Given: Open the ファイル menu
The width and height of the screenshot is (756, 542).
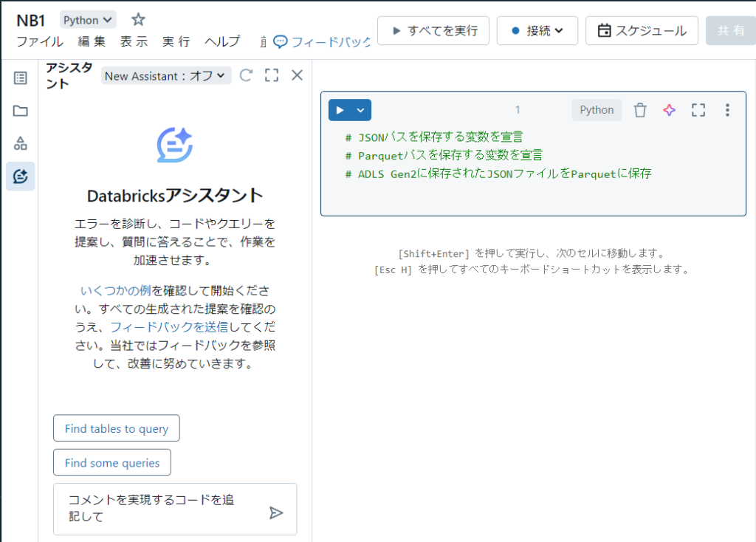Looking at the screenshot, I should coord(40,41).
